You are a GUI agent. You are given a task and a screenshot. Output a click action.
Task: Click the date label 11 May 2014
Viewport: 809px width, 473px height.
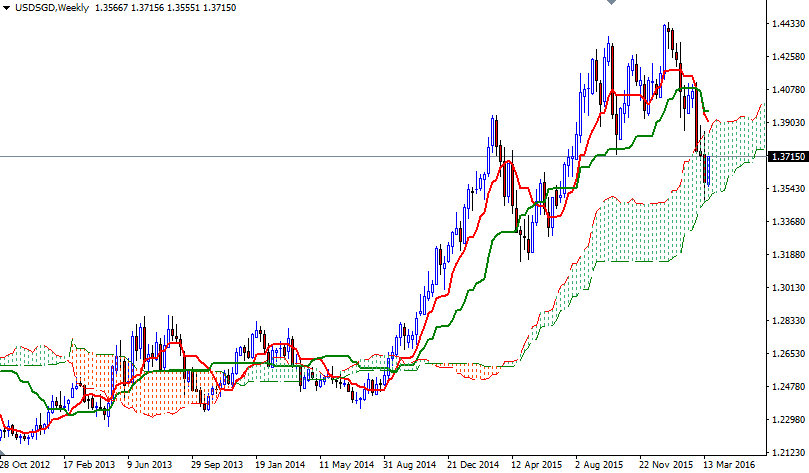click(346, 465)
